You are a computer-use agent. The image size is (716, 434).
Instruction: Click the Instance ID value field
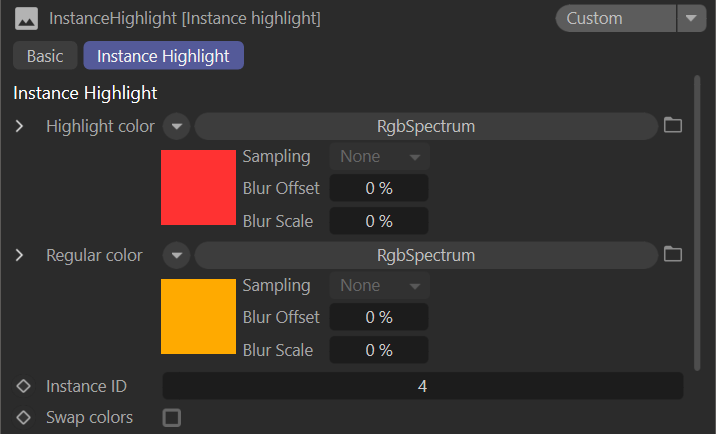(422, 386)
